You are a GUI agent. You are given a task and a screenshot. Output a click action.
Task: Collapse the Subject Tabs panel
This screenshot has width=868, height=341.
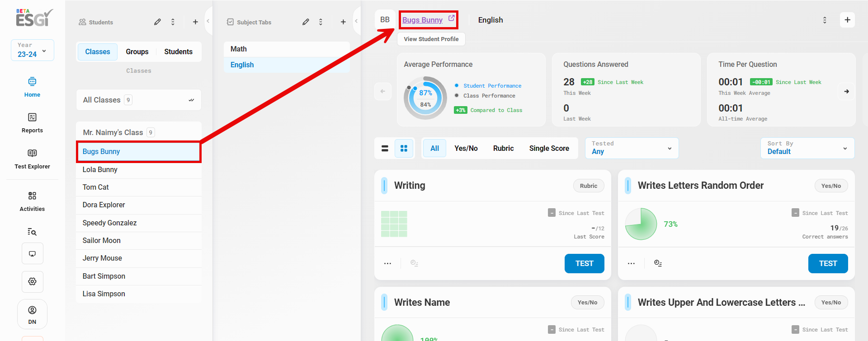356,21
